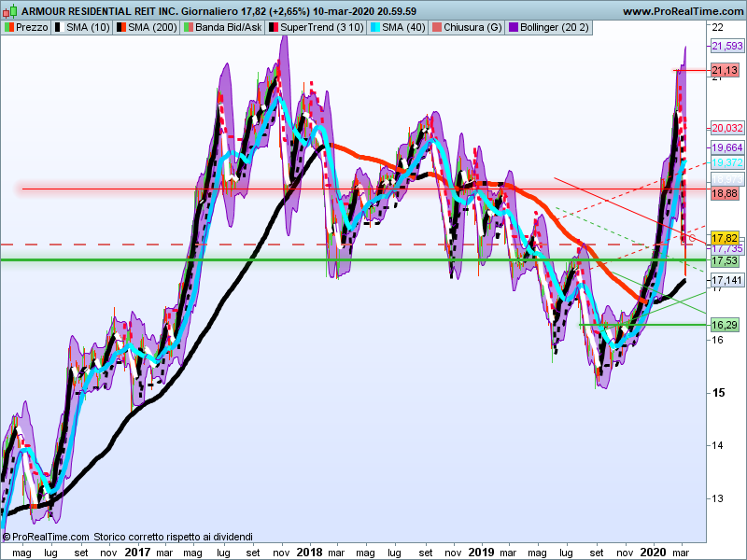Click the 21,593 Bollinger upper band value
Image resolution: width=747 pixels, height=560 pixels.
pyautogui.click(x=727, y=46)
